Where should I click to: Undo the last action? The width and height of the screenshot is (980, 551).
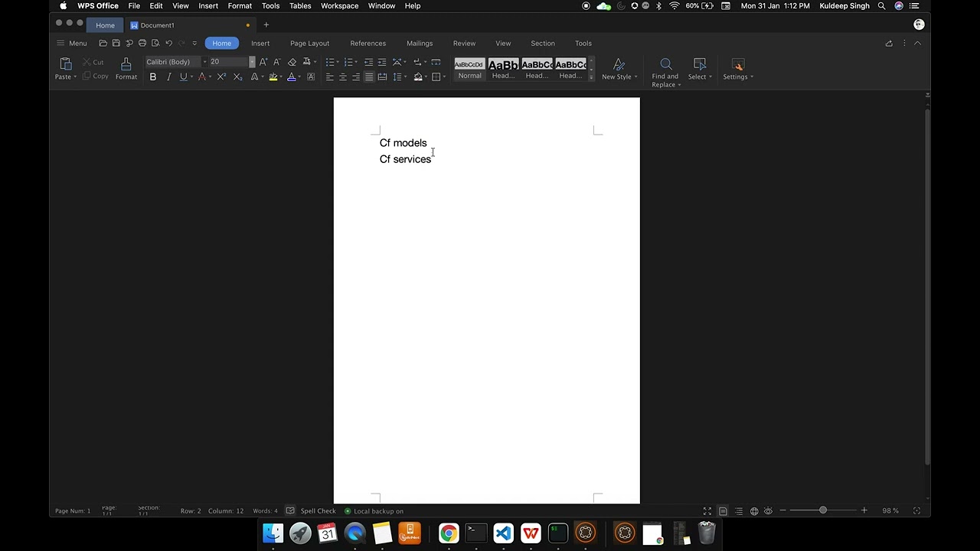[168, 43]
